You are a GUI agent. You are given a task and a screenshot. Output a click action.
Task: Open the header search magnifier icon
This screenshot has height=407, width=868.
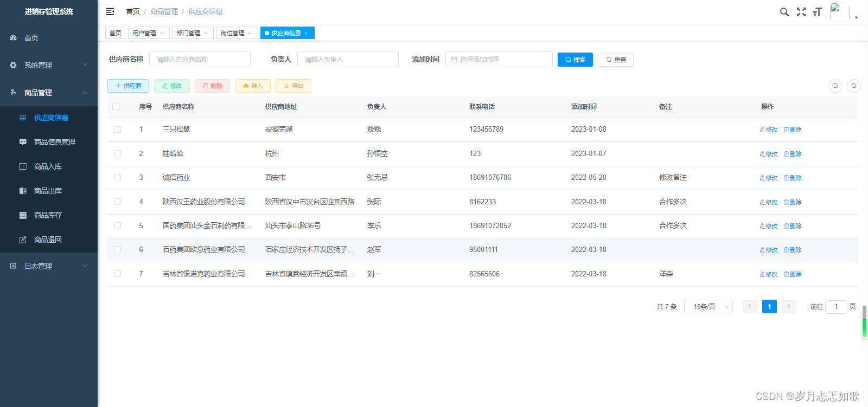click(784, 12)
